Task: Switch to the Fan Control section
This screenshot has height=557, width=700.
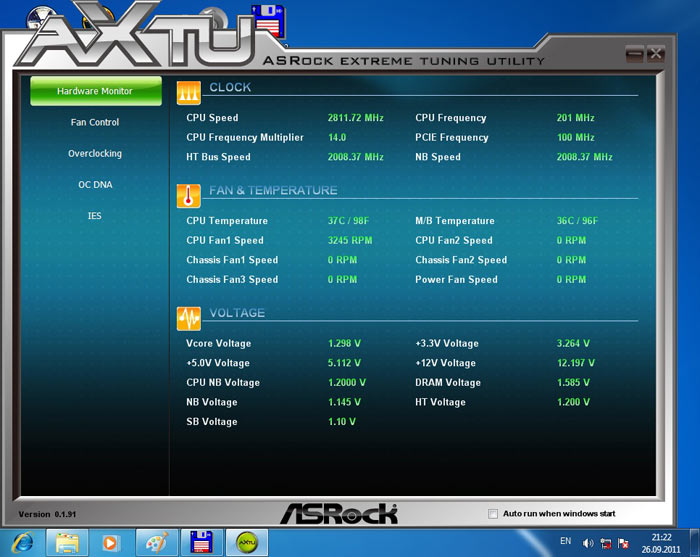Action: pos(95,122)
